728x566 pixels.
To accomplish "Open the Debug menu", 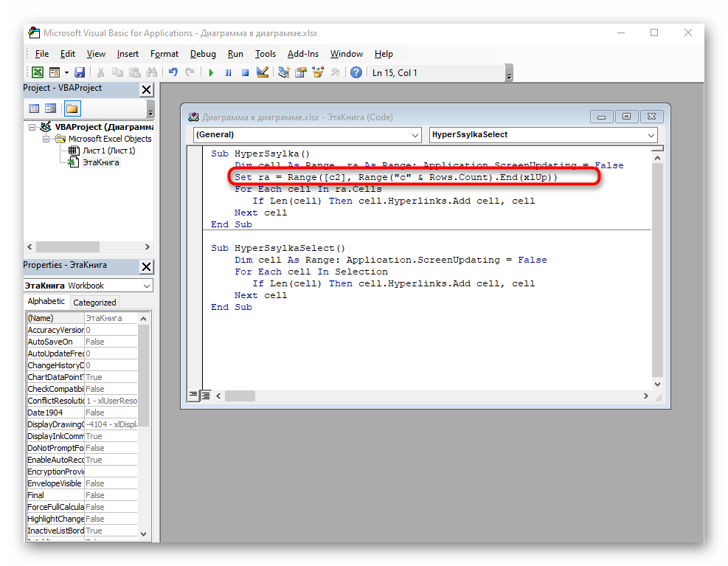I will coord(203,54).
